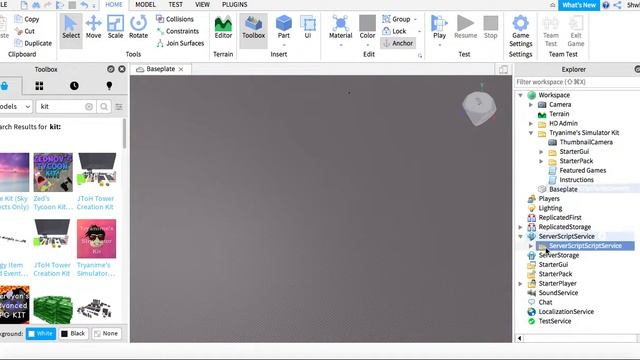
Task: Select Baseplate in Explorer
Action: click(x=563, y=189)
